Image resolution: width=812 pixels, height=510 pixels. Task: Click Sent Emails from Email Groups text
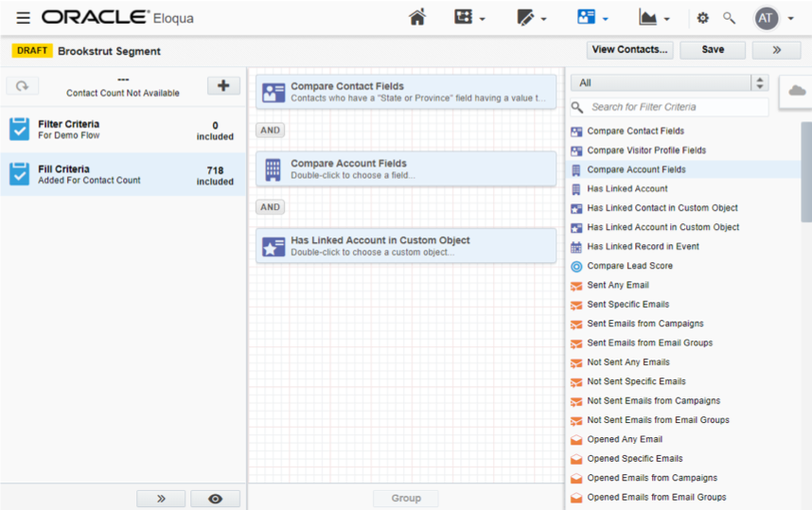(x=650, y=343)
